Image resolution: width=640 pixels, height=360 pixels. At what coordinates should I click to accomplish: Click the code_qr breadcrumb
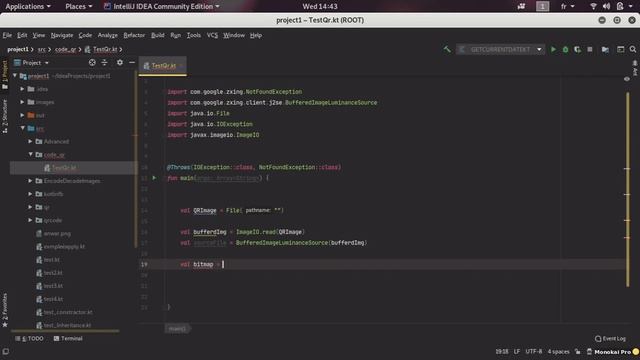pos(65,49)
